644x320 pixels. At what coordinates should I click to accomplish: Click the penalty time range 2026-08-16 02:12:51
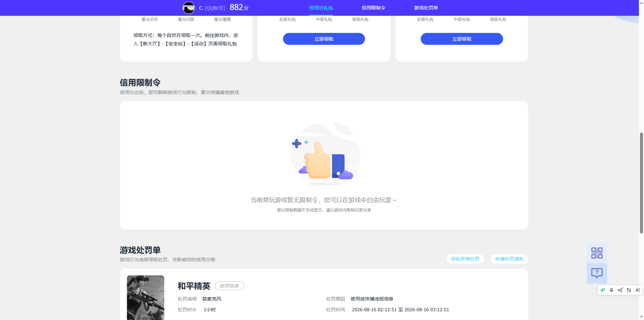coord(400,310)
